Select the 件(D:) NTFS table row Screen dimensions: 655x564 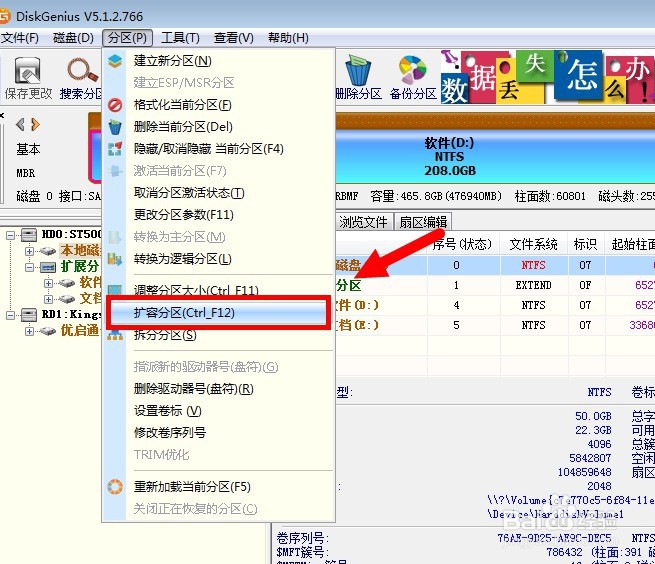495,305
